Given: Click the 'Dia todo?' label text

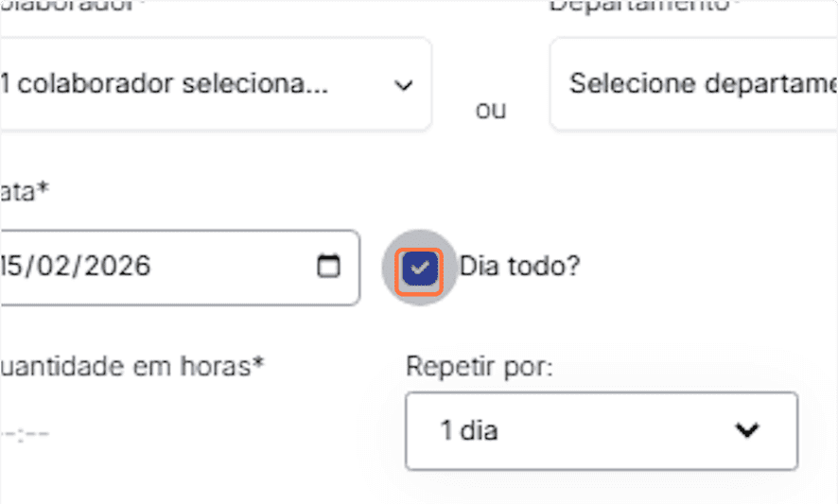Looking at the screenshot, I should 519,267.
